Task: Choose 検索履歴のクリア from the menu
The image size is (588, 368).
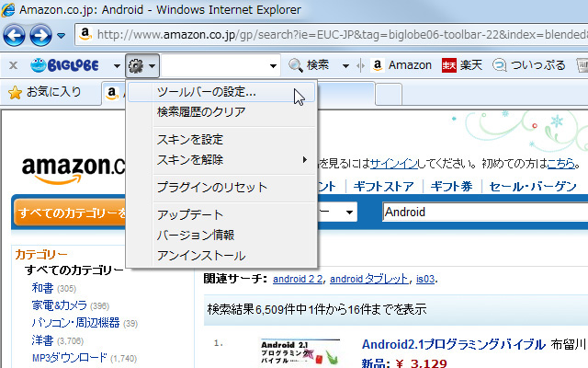Action: click(221, 112)
